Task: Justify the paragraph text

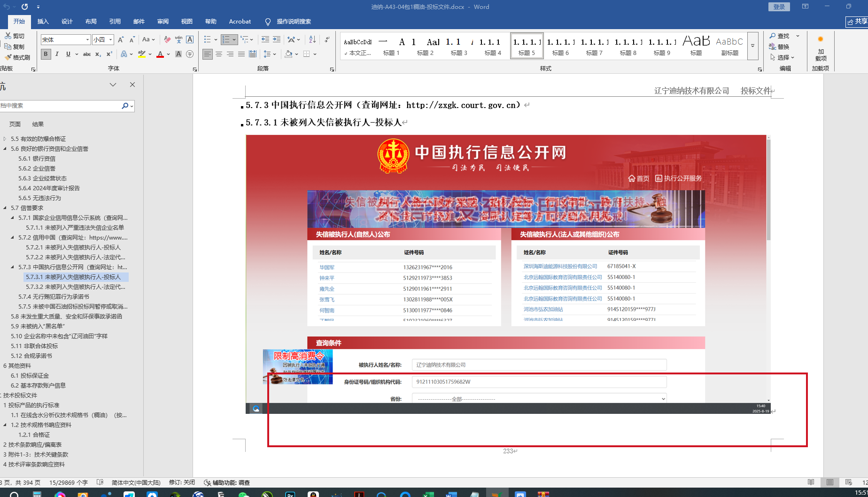Action: point(241,54)
